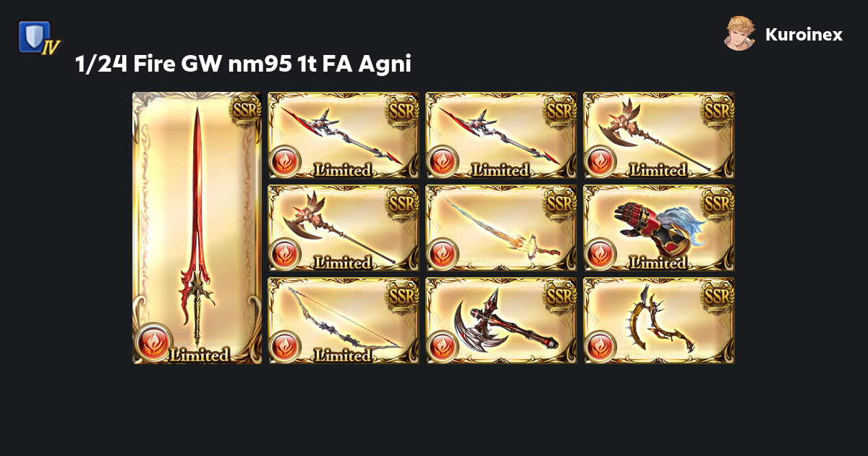Select the red gauntlet fist weapon
The width and height of the screenshot is (868, 456).
[x=659, y=228]
